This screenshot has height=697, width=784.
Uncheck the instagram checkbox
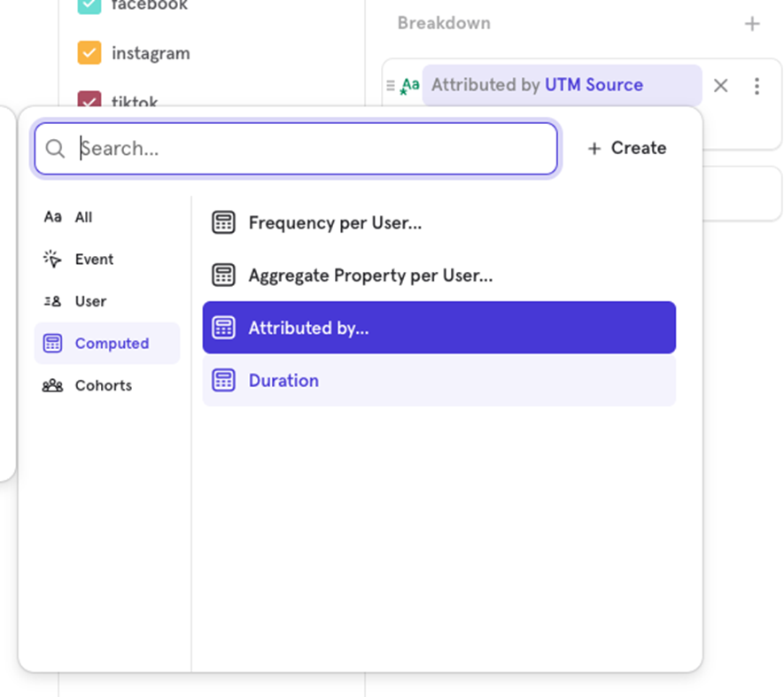pyautogui.click(x=88, y=53)
